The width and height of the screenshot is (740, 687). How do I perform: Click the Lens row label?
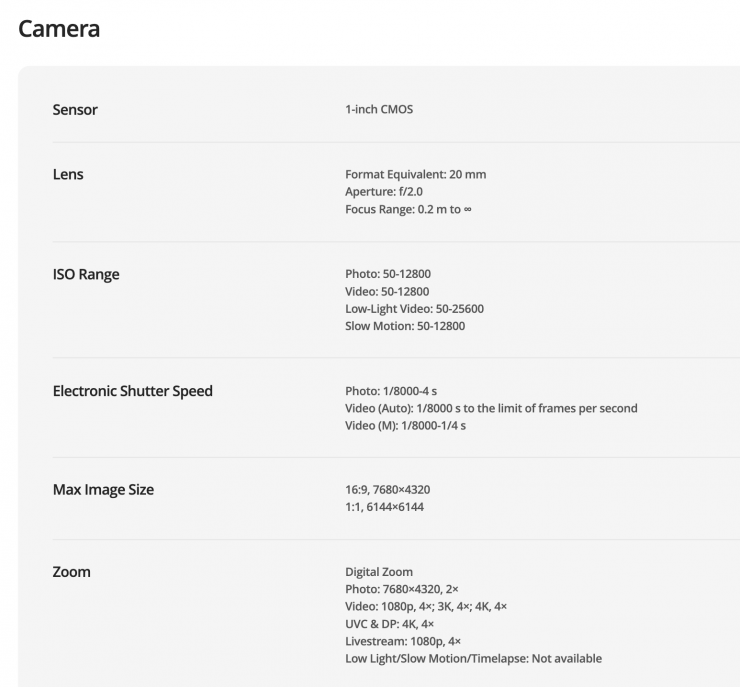(68, 174)
